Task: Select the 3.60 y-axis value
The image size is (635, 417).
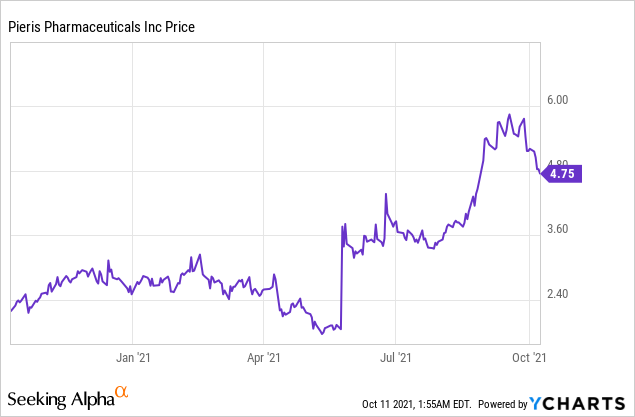Action: click(554, 229)
